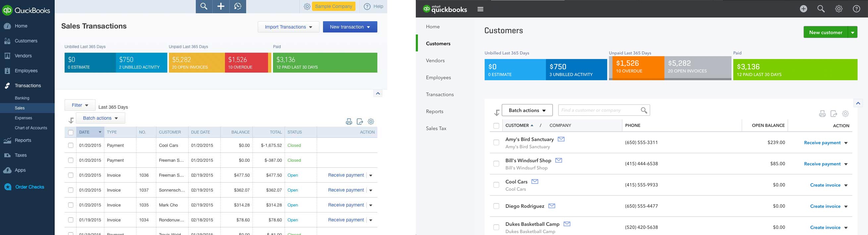868x235 pixels.
Task: Open the New transaction dropdown button
Action: tap(350, 27)
